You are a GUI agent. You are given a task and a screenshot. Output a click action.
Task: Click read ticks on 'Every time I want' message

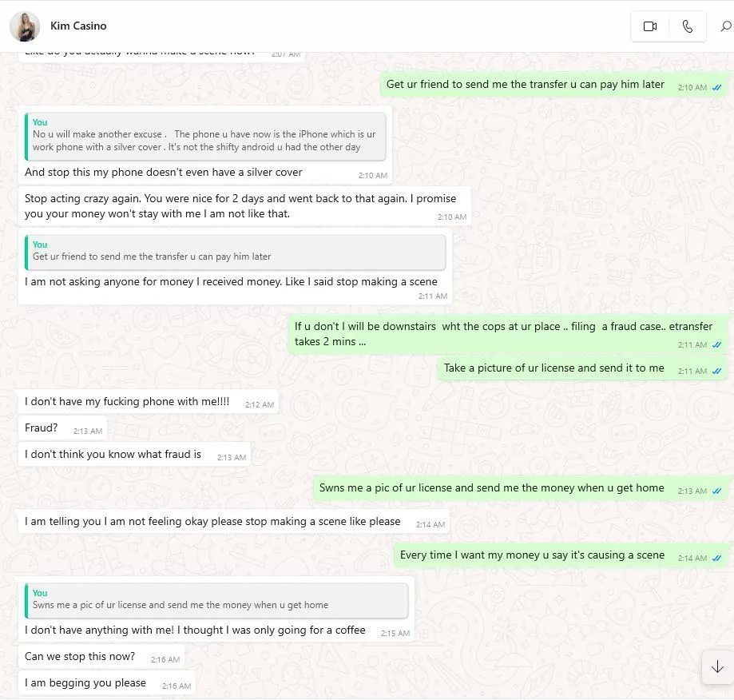(x=716, y=558)
